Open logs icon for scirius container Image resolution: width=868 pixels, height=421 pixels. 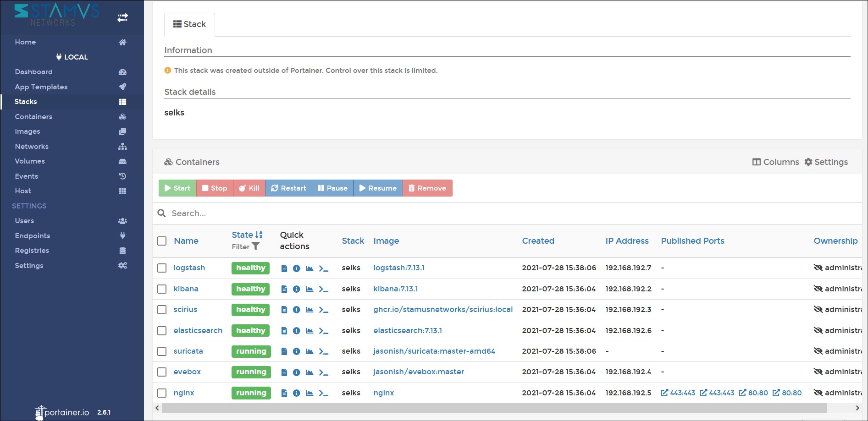pos(284,310)
